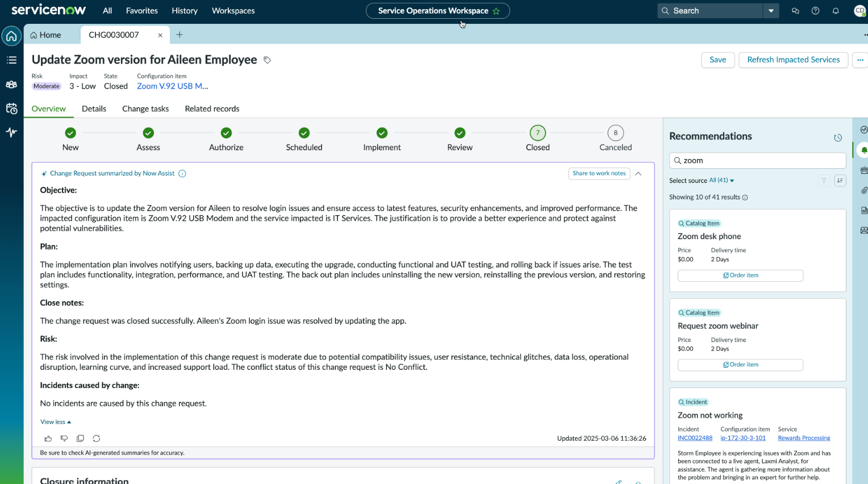
Task: Open the global search scope dropdown arrow
Action: 771,11
